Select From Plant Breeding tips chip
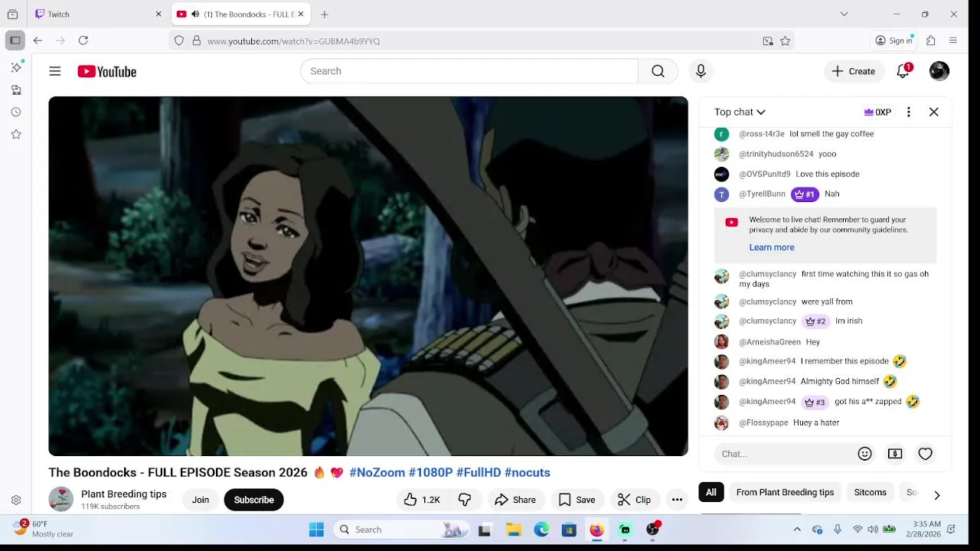The image size is (980, 551). pos(785,492)
